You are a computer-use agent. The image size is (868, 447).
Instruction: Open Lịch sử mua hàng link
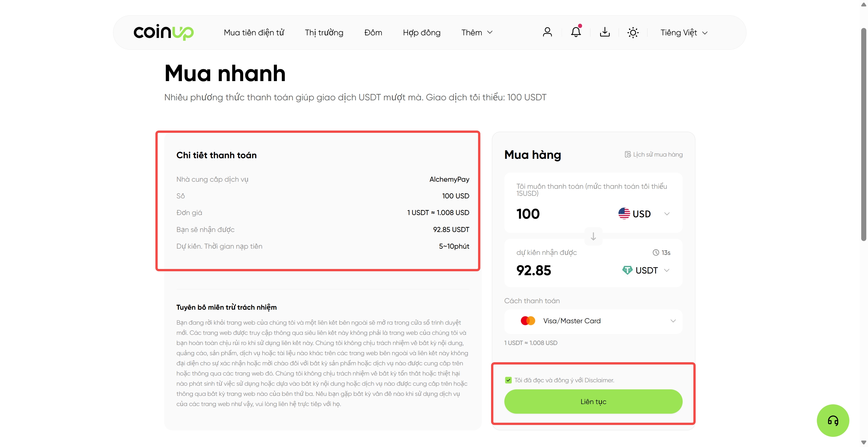tap(654, 154)
